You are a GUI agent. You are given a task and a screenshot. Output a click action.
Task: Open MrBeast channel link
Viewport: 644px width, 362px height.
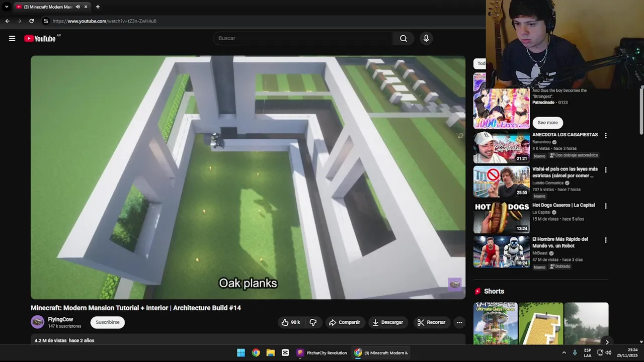(x=540, y=253)
